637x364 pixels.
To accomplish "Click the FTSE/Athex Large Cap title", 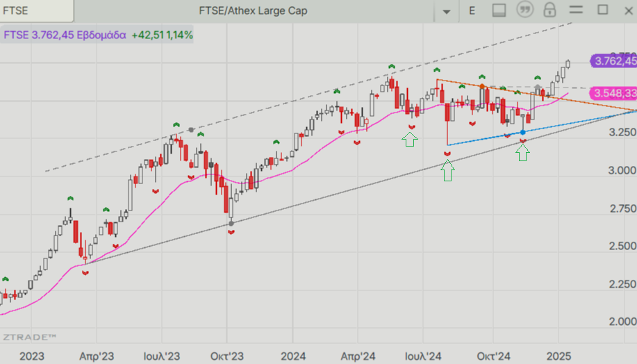I will [253, 10].
